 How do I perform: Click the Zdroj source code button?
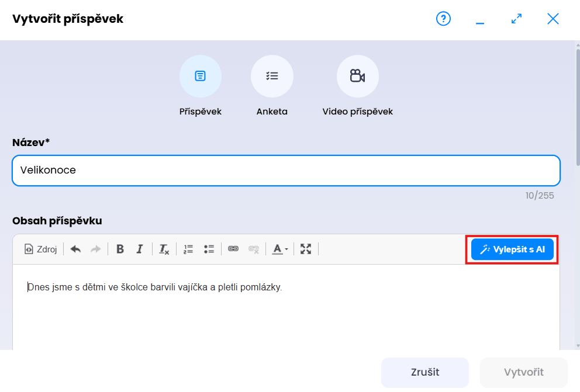pos(41,249)
